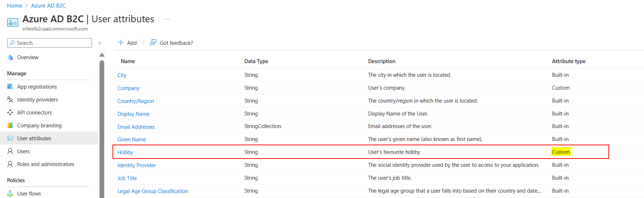This screenshot has width=644, height=198.
Task: Click the highlighted Custom cell for Hobby
Action: pos(561,152)
